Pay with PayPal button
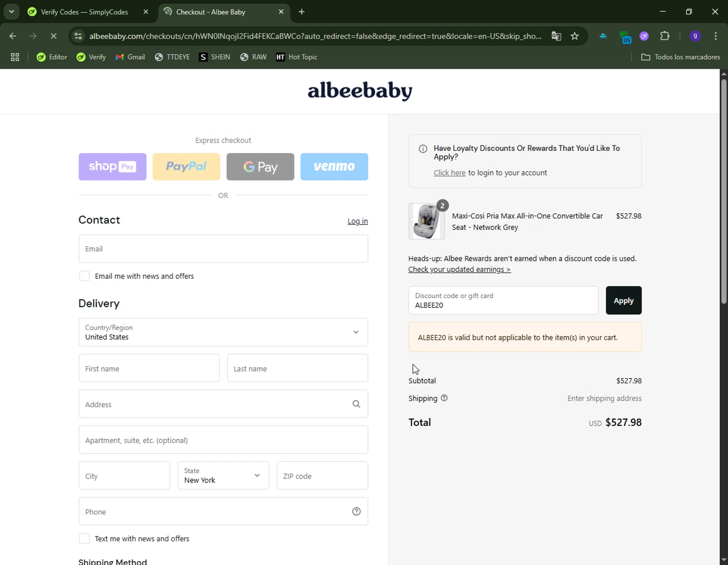 [x=186, y=167]
